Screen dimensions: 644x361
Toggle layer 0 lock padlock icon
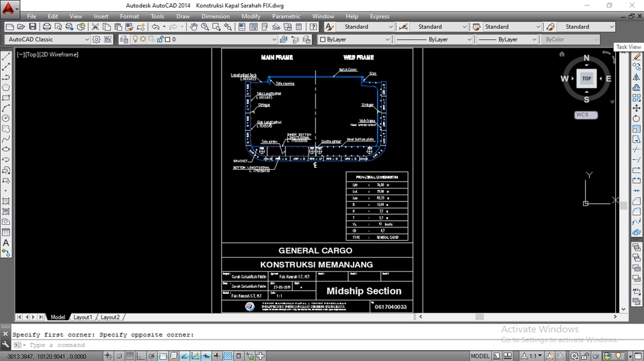[x=160, y=40]
